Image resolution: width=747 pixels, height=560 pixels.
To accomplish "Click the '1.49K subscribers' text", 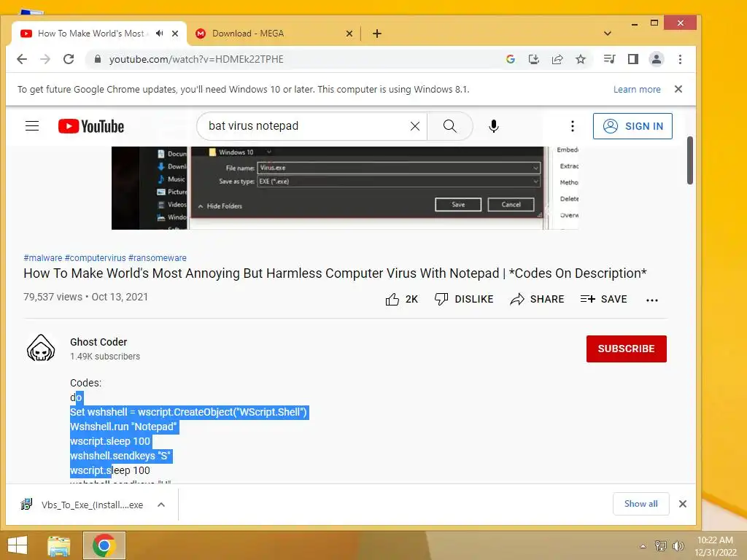I will click(105, 356).
